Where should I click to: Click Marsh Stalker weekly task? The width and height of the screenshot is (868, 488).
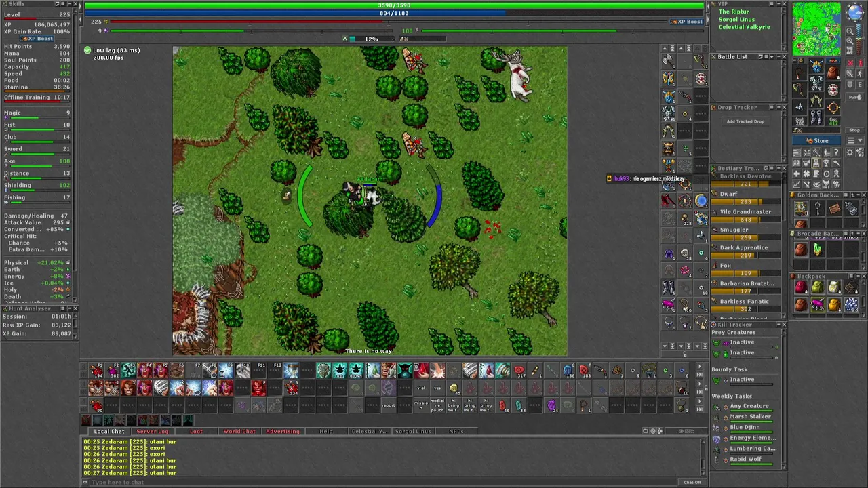click(745, 417)
